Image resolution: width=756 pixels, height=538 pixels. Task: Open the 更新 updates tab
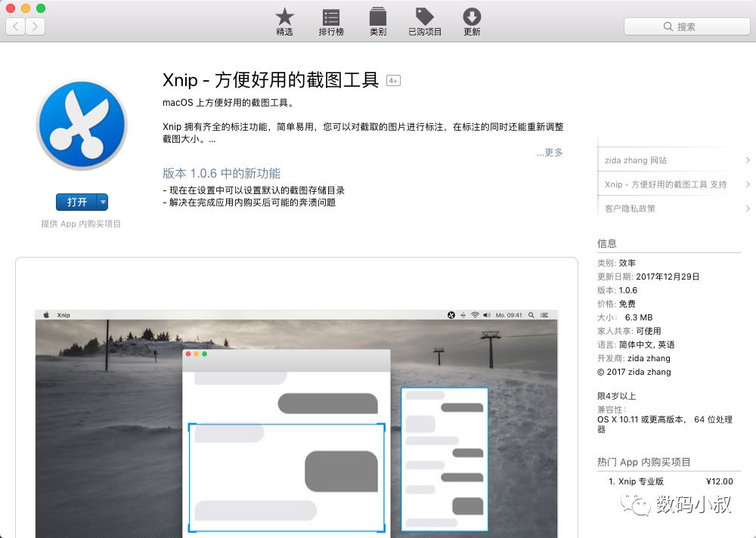pyautogui.click(x=472, y=22)
